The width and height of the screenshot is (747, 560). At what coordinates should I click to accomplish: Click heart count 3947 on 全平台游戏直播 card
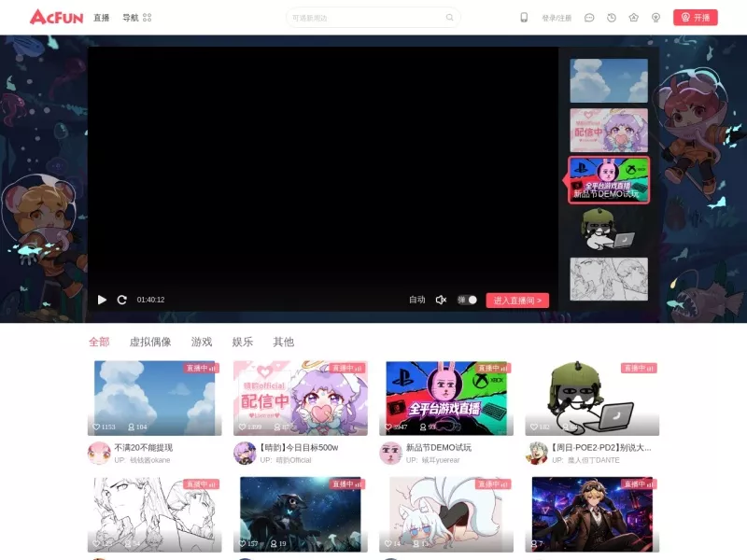tap(396, 427)
